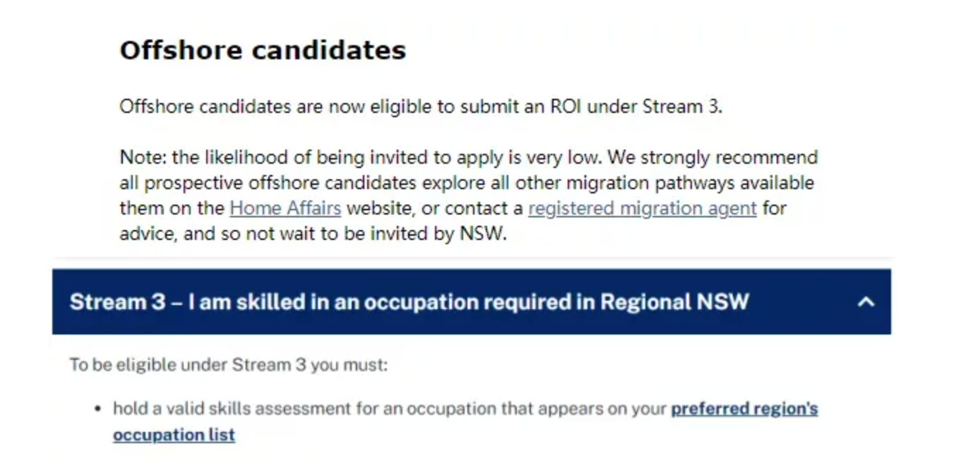Open the Home Affairs link
Image resolution: width=980 pixels, height=470 pixels.
tap(285, 208)
